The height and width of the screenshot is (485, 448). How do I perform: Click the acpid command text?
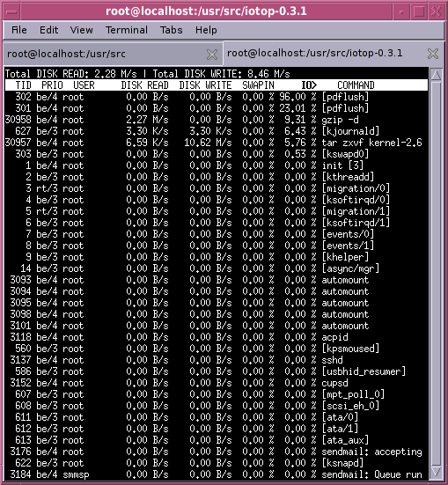pyautogui.click(x=334, y=337)
